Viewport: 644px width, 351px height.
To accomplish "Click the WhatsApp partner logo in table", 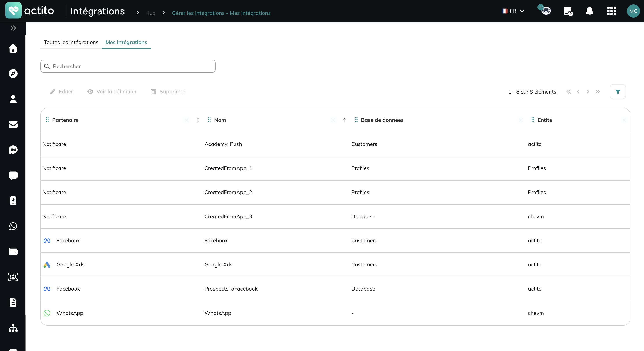I will click(x=47, y=313).
